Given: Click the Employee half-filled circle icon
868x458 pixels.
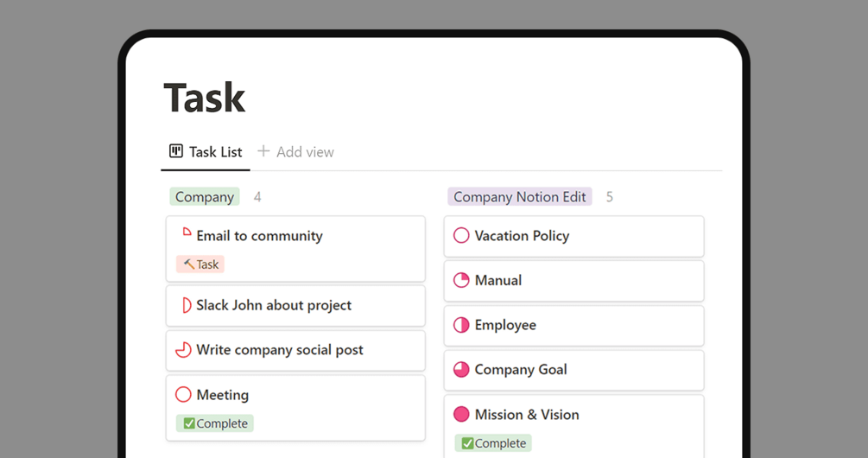Looking at the screenshot, I should (x=461, y=325).
